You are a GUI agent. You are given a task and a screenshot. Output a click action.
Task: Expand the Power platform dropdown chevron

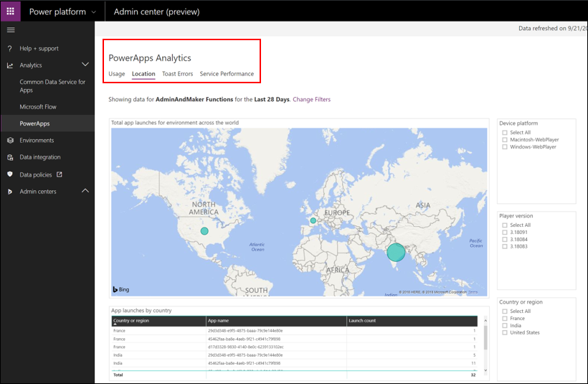(x=94, y=11)
